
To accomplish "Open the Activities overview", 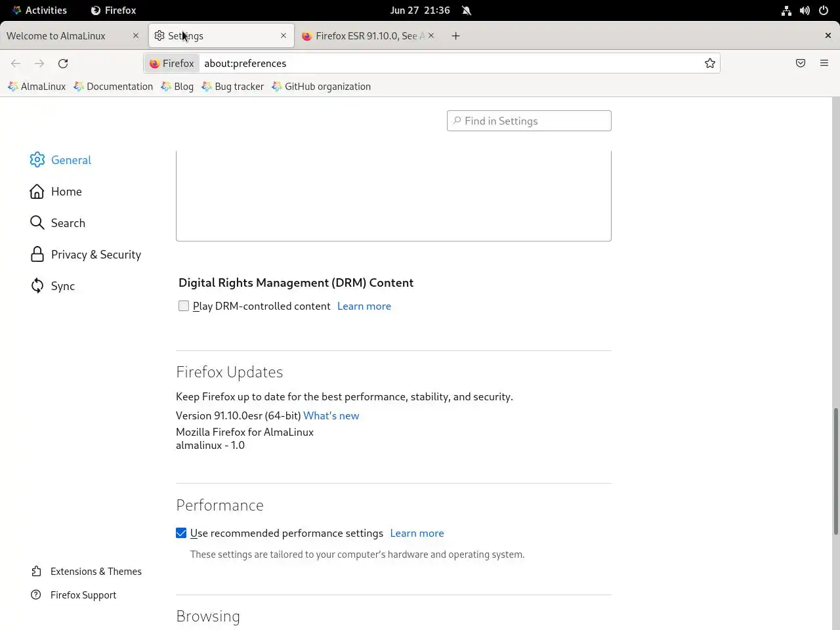I will coord(39,10).
